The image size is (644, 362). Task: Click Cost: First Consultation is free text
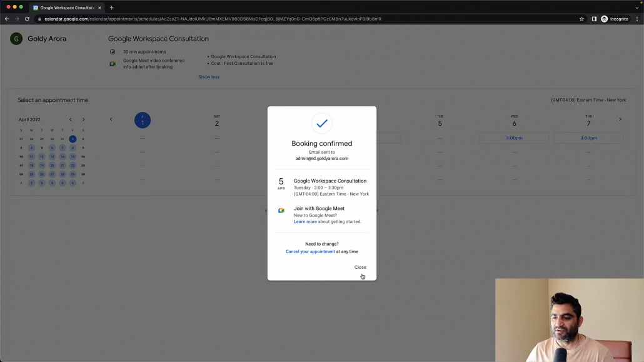(243, 63)
